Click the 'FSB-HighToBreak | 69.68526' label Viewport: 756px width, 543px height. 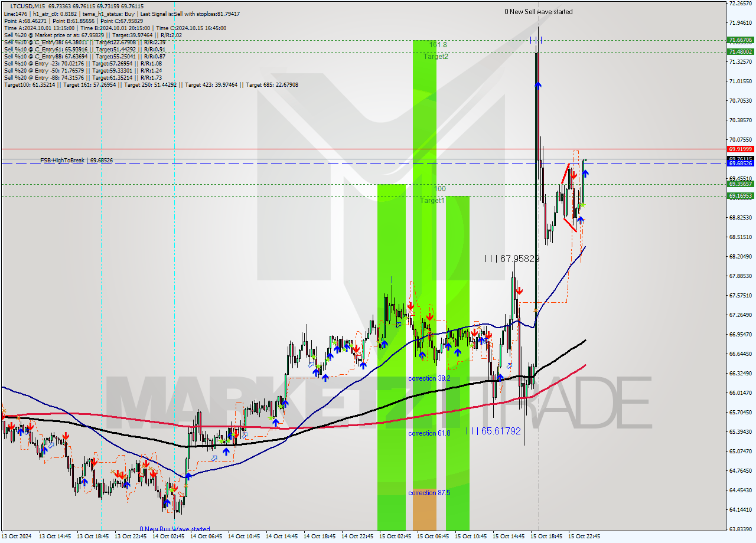(x=76, y=161)
